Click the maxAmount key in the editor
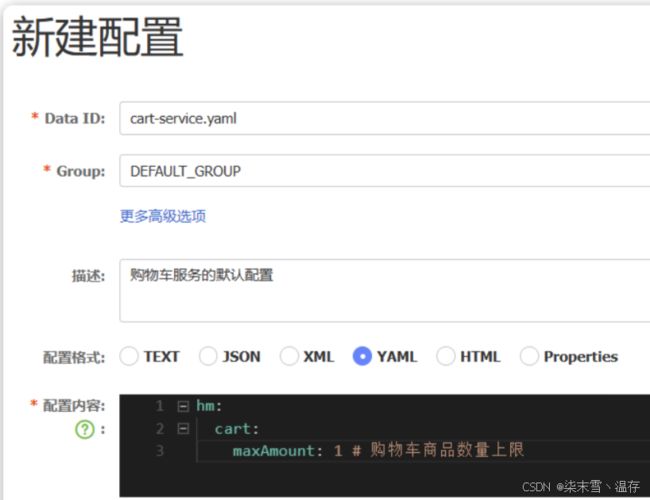650x500 pixels. point(274,451)
